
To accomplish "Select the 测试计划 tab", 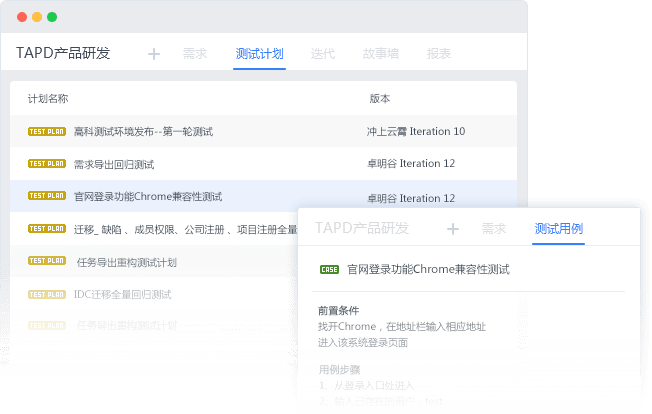I will [x=259, y=54].
